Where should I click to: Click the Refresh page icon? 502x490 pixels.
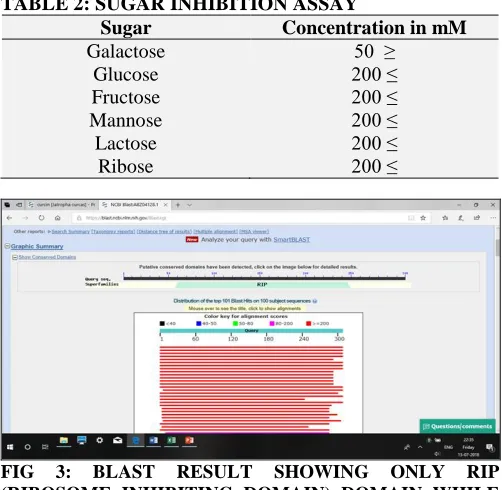(41, 218)
